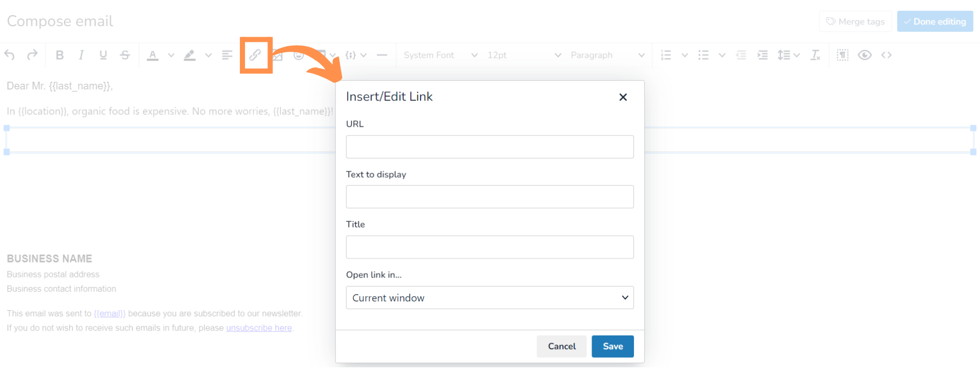Screen dimensions: 980x376
Task: Click the insert link chain icon
Action: tap(255, 55)
